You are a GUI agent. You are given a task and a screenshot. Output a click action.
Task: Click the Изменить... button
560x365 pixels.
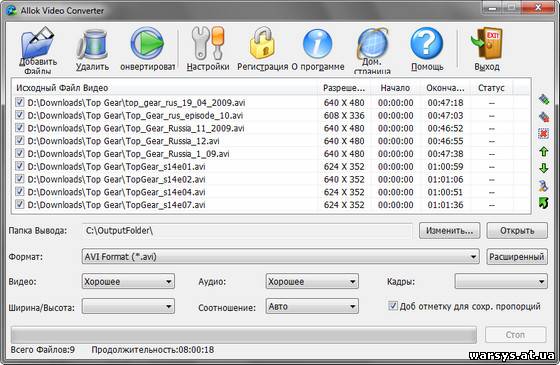(449, 231)
